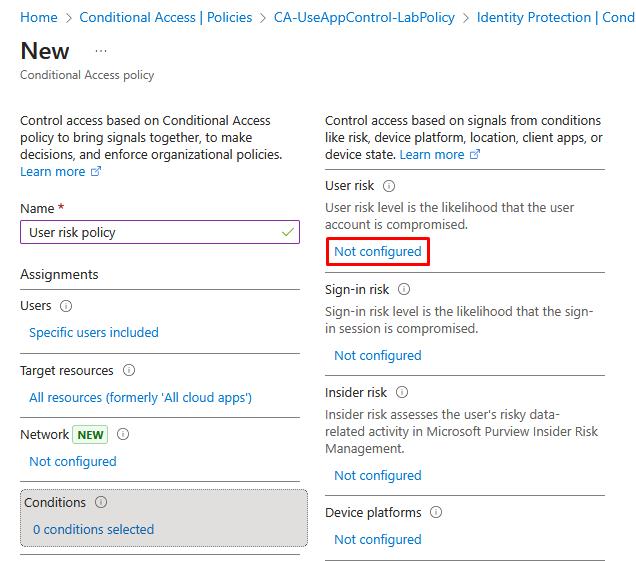Go to the Home breadcrumb
Viewport: 636px width, 561px height.
[38, 17]
